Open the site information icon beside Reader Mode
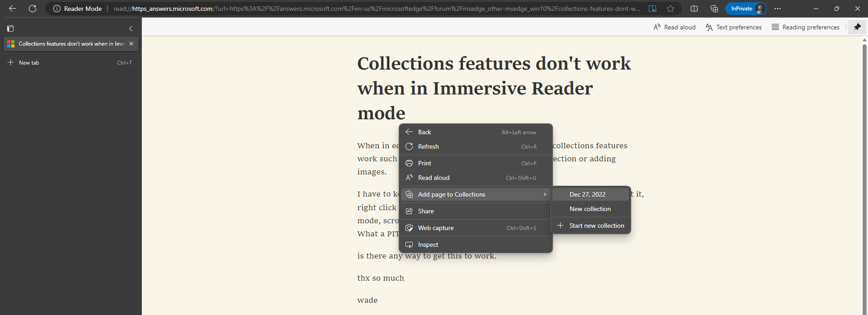The width and height of the screenshot is (868, 315). pyautogui.click(x=57, y=9)
